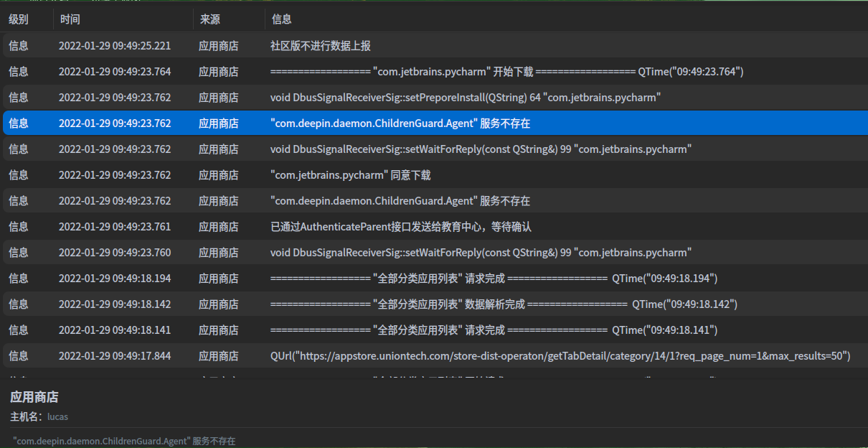Sort by the 时间 column header

(x=70, y=19)
